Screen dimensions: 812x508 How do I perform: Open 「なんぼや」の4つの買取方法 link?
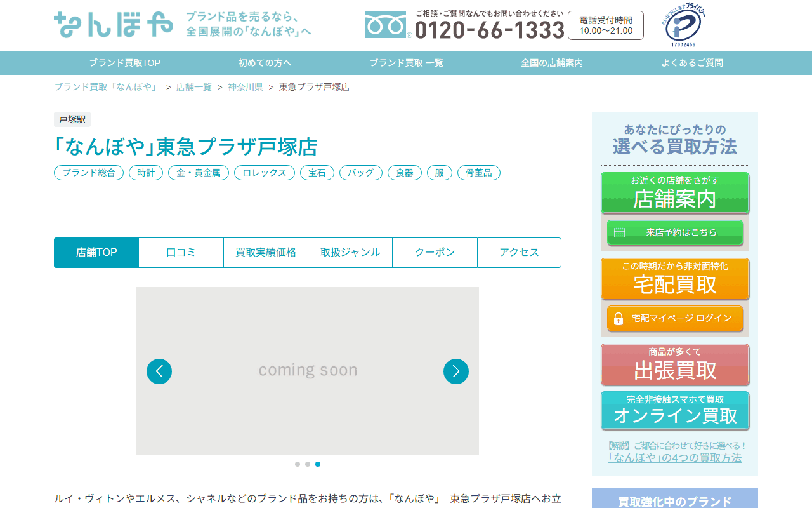pos(675,457)
